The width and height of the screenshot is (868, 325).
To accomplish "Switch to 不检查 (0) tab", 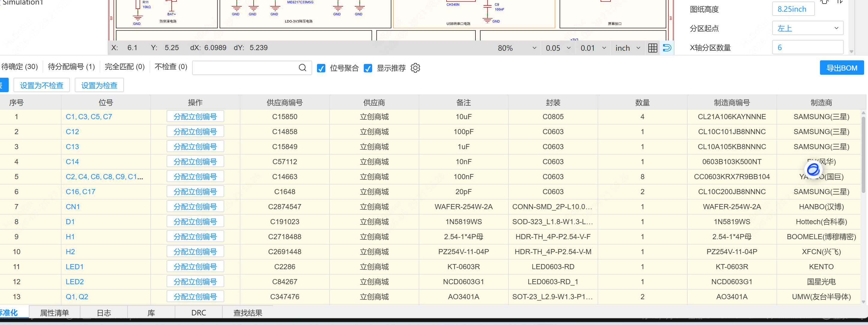I will tap(171, 67).
